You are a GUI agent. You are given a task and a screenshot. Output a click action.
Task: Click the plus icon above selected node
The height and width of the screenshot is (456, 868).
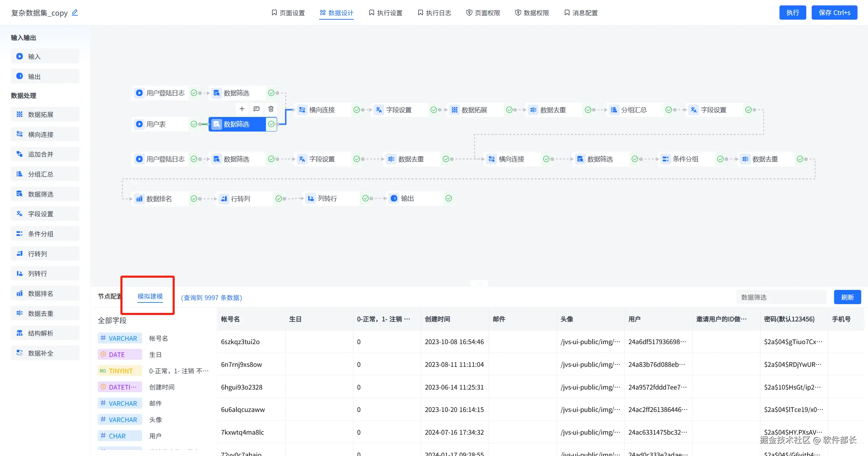(242, 109)
